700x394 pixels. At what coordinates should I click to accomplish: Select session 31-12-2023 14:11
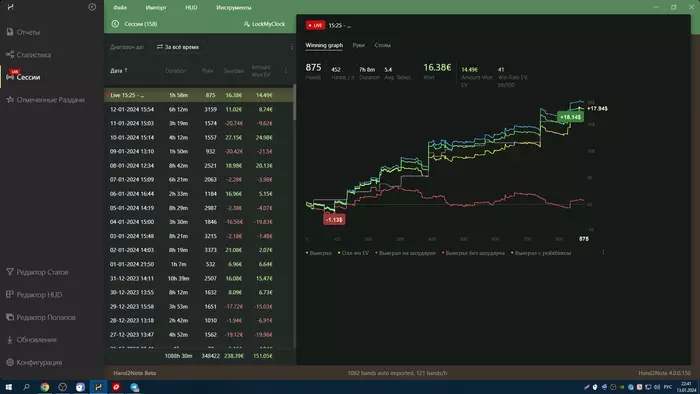[199, 278]
